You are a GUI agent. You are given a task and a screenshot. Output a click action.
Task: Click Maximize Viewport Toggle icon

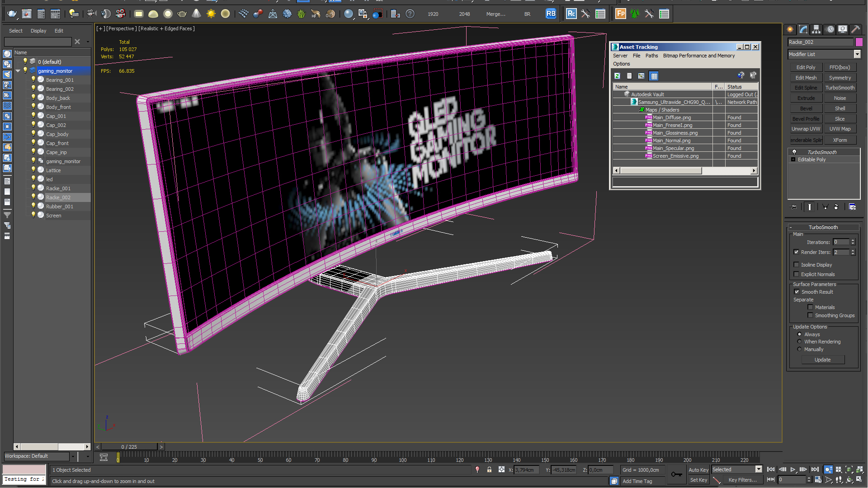[859, 480]
